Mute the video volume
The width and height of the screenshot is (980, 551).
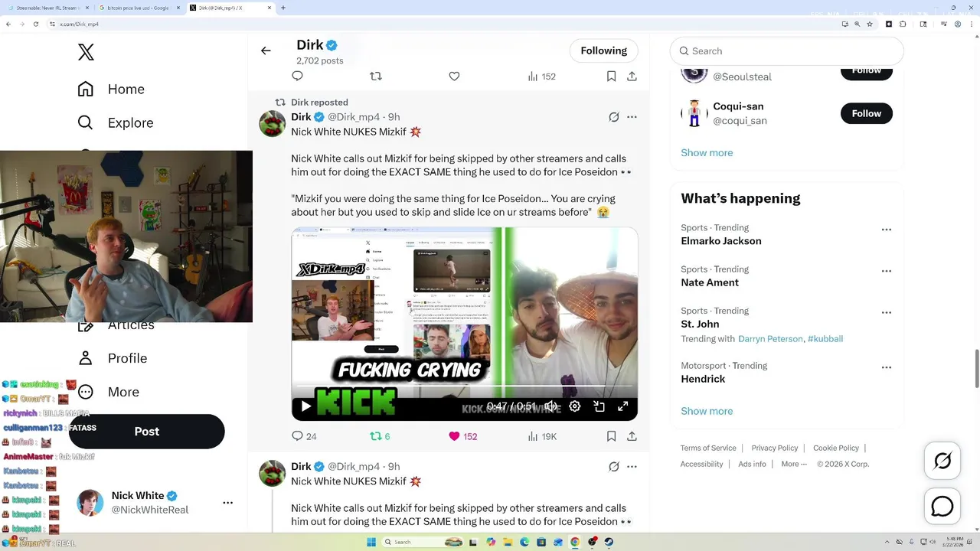click(x=551, y=406)
